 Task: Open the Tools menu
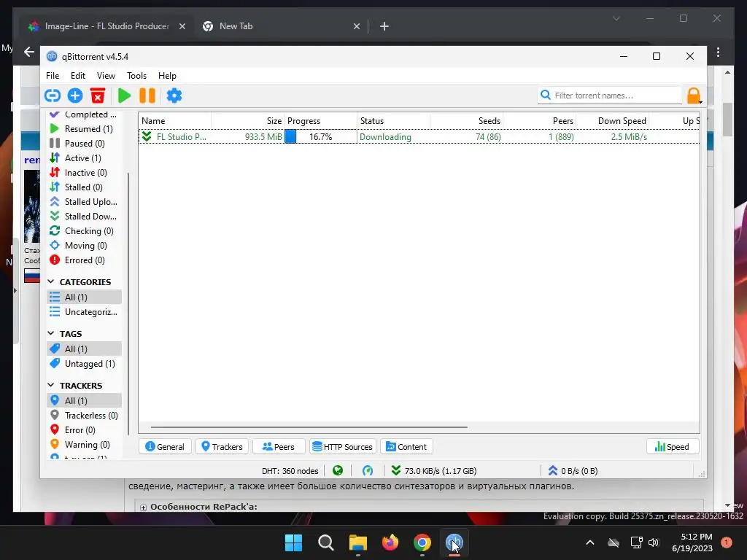coord(136,76)
